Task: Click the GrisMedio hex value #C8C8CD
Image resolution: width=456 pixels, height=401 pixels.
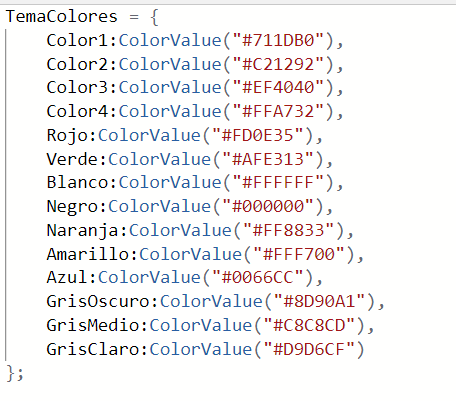Action: coord(309,325)
